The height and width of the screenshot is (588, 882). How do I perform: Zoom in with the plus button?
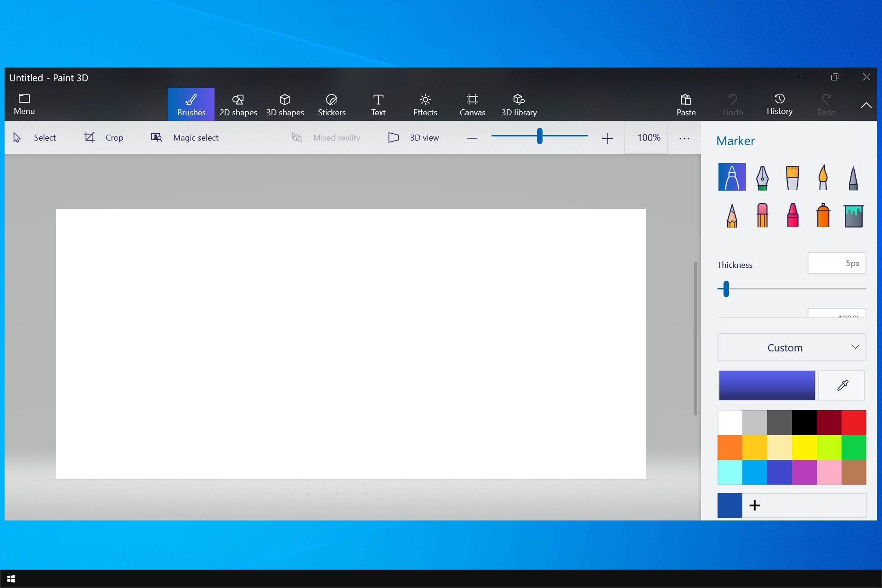click(x=607, y=138)
